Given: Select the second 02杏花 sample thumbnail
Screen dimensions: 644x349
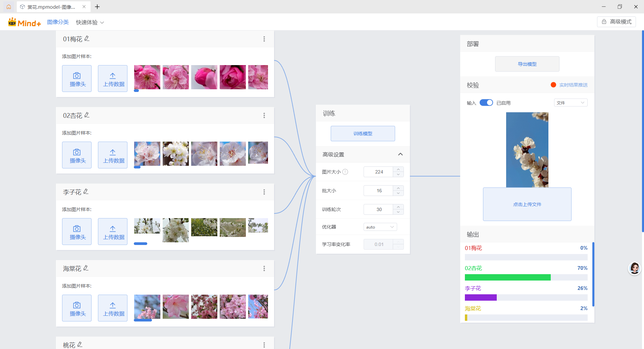Looking at the screenshot, I should tap(176, 154).
